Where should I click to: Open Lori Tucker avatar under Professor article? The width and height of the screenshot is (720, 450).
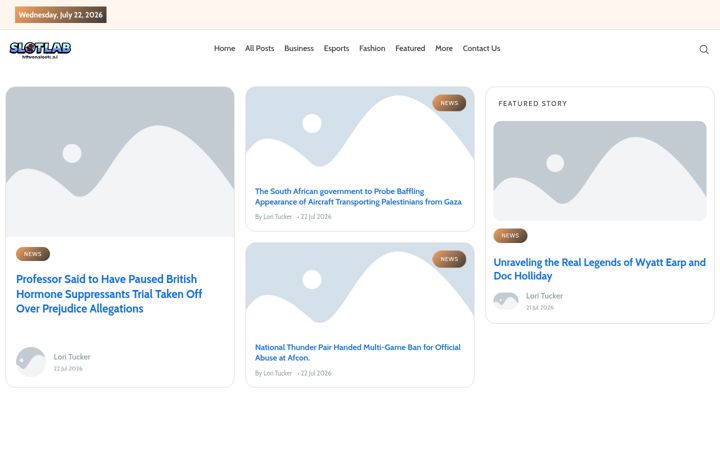coord(31,362)
